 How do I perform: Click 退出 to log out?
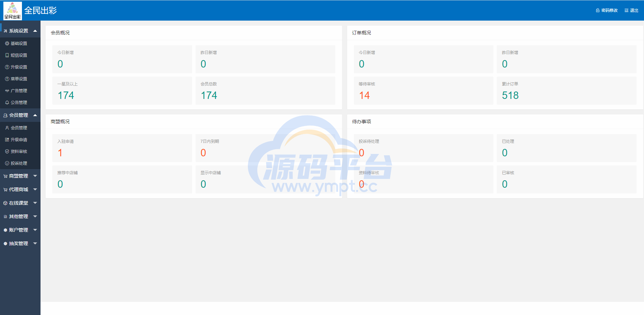634,10
